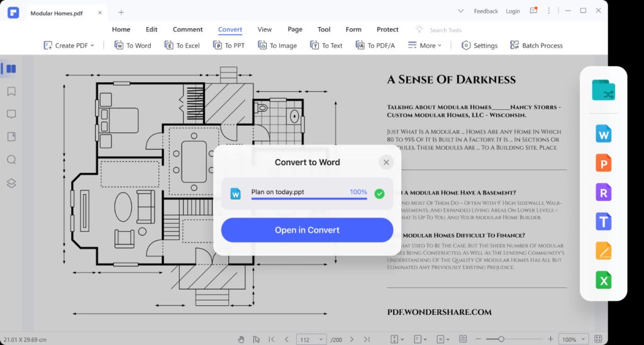
Task: Open the Protect tab
Action: tap(387, 30)
